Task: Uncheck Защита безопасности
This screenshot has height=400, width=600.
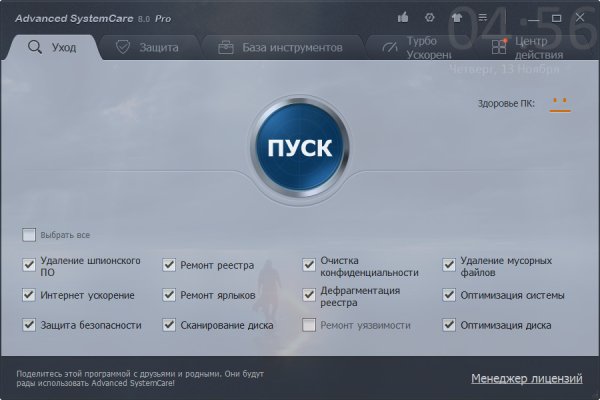Action: pos(29,325)
